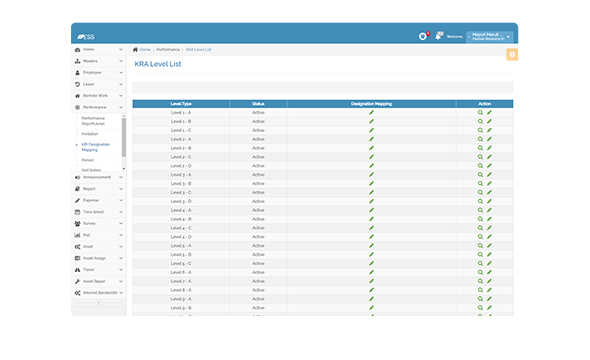
Task: Click the round badge icon in header
Action: point(423,36)
